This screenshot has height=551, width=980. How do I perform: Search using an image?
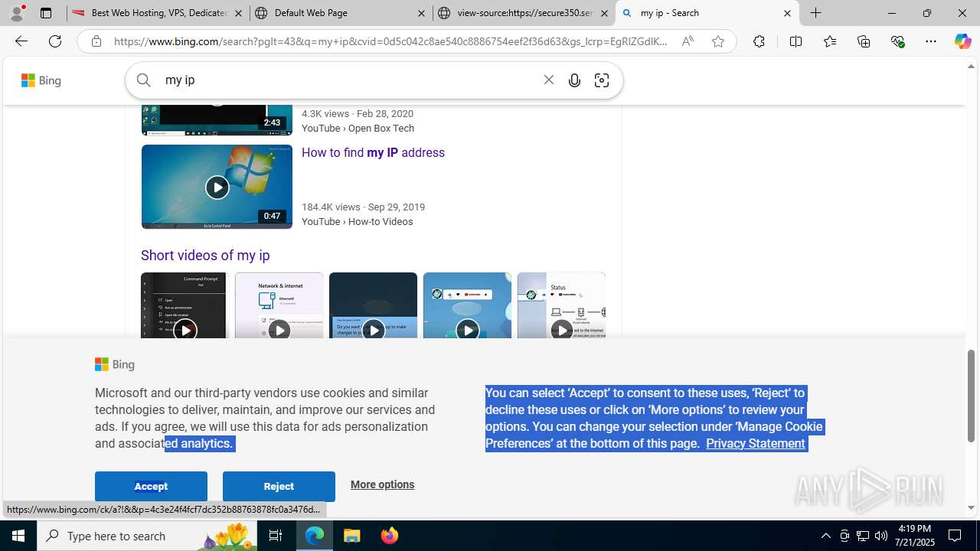coord(602,80)
